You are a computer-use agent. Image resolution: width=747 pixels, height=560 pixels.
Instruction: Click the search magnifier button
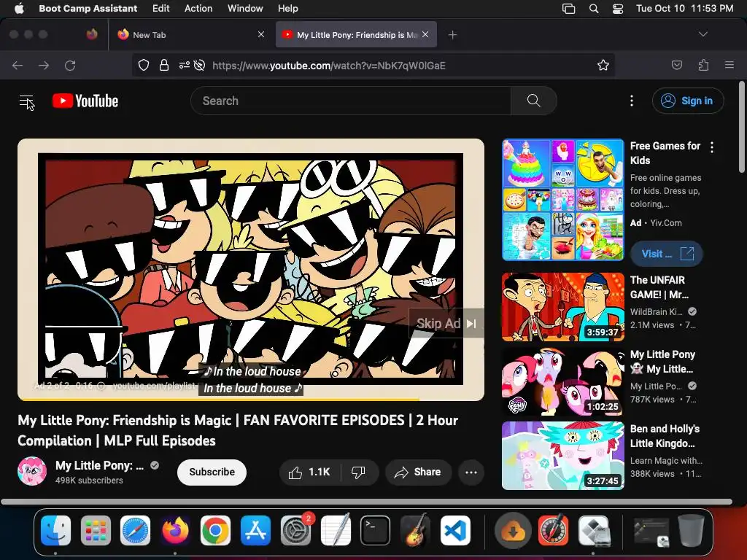[x=533, y=101]
